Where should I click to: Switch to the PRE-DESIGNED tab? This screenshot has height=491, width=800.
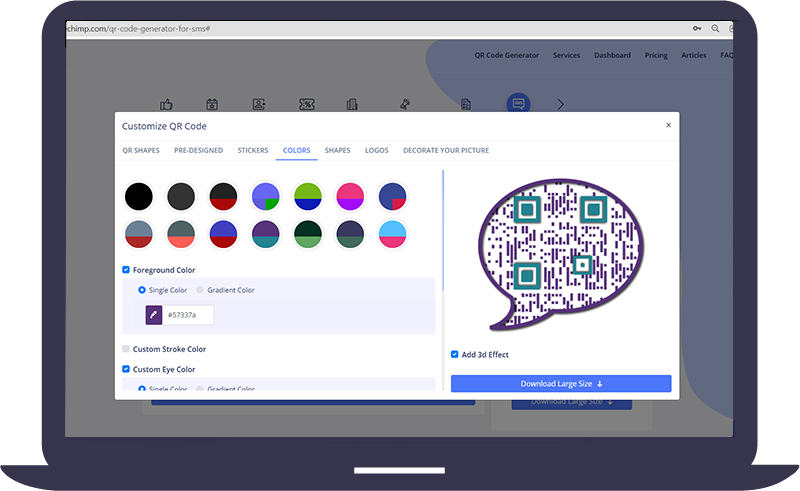click(198, 151)
